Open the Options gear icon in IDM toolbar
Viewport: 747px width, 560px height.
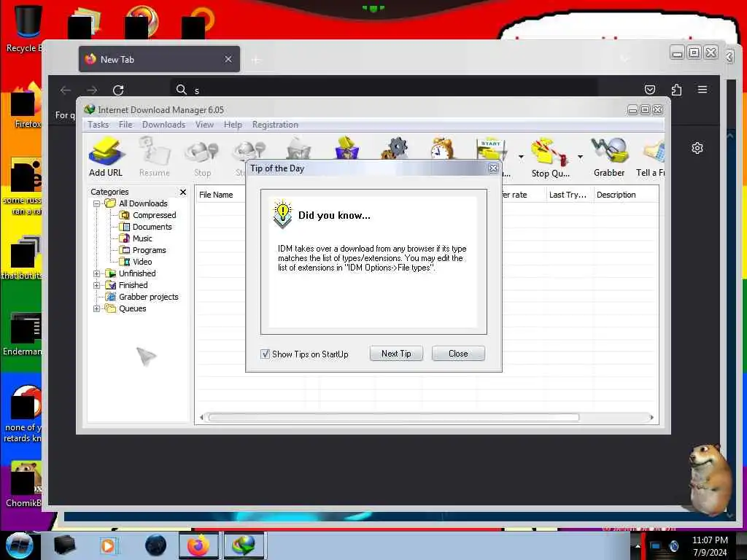[x=395, y=147]
